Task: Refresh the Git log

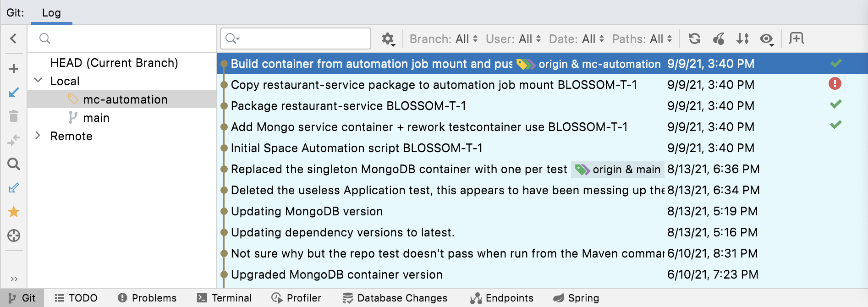Action: click(695, 39)
